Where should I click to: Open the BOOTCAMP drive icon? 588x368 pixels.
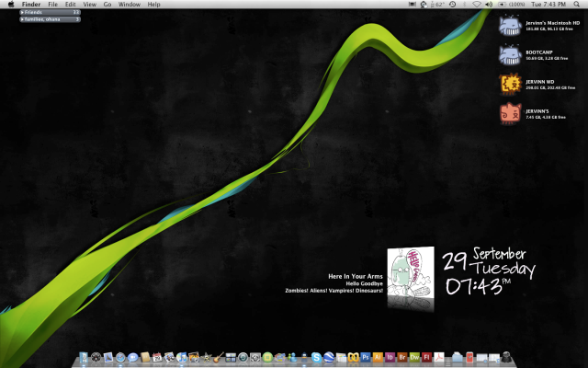pyautogui.click(x=510, y=54)
